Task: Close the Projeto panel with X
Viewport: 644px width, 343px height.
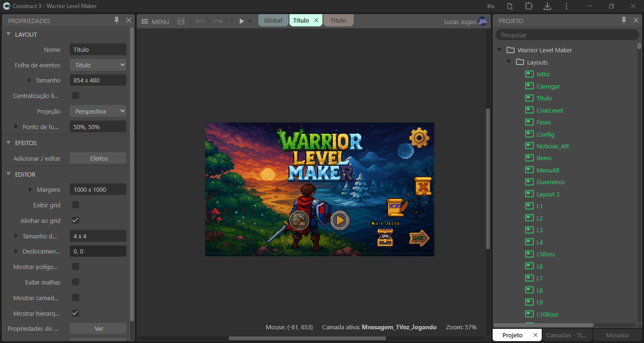Action: click(636, 20)
